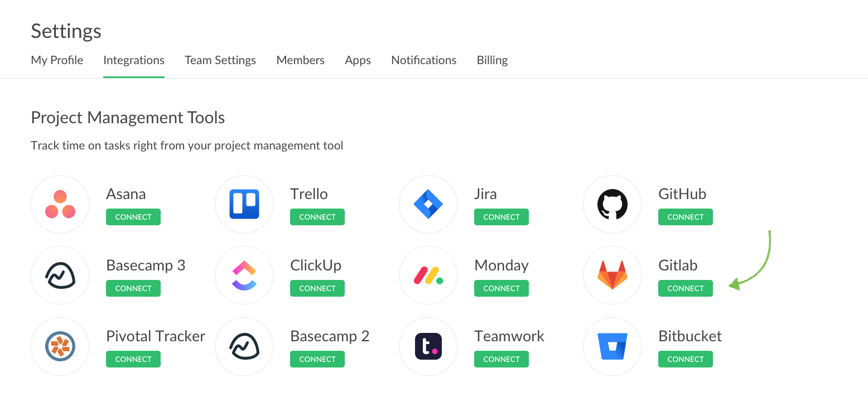Image resolution: width=868 pixels, height=416 pixels.
Task: Open the Billing tab
Action: [x=492, y=60]
